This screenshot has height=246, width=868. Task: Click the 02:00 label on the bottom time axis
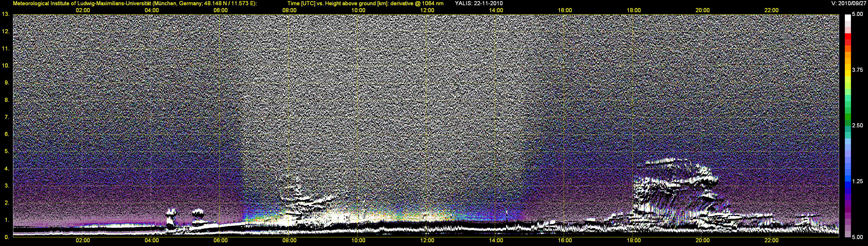(x=83, y=241)
